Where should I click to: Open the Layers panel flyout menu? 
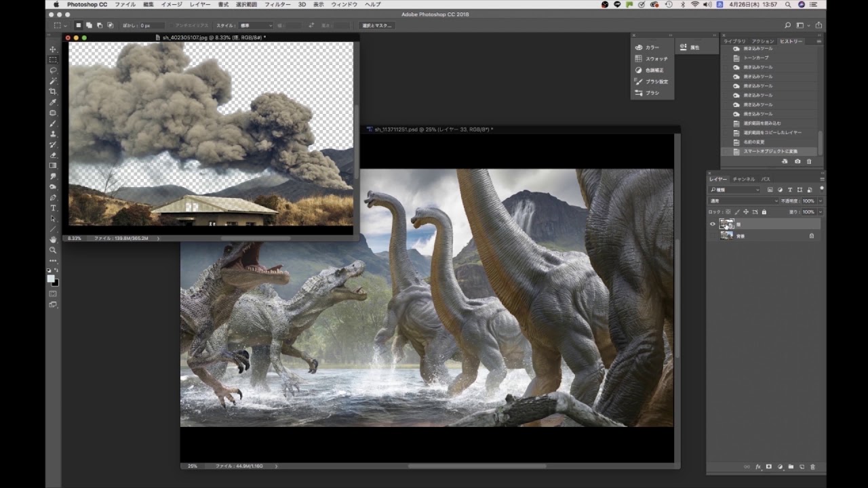(x=822, y=179)
